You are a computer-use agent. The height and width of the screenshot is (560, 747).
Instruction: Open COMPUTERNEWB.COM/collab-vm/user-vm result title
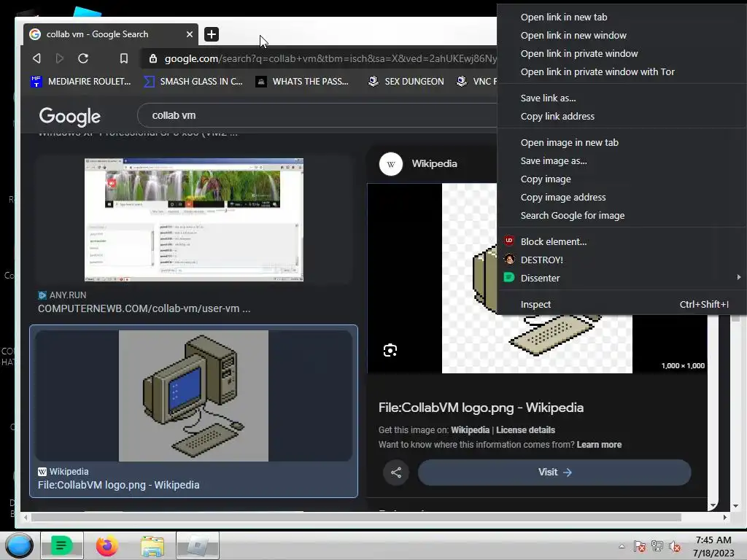tap(144, 308)
